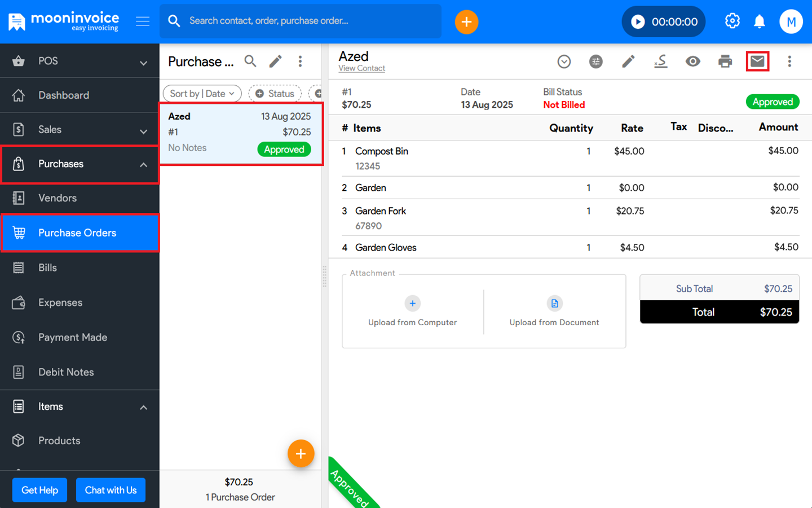Open Bills in the sidebar
Image resolution: width=812 pixels, height=508 pixels.
[47, 268]
